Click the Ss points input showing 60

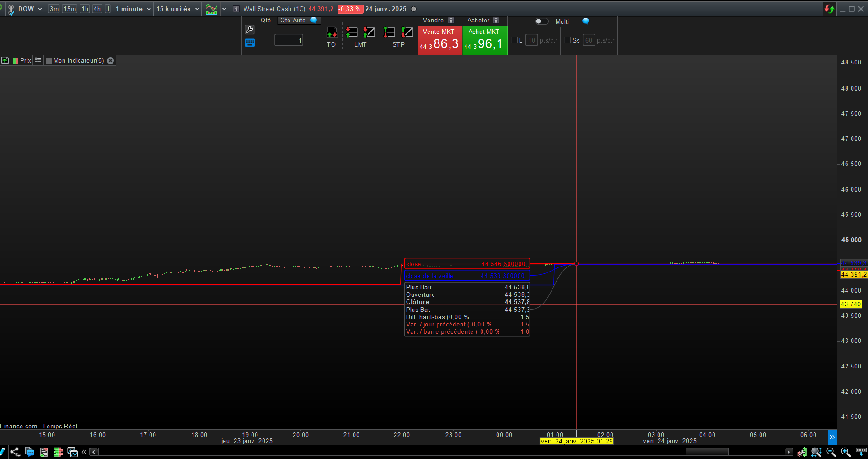589,40
